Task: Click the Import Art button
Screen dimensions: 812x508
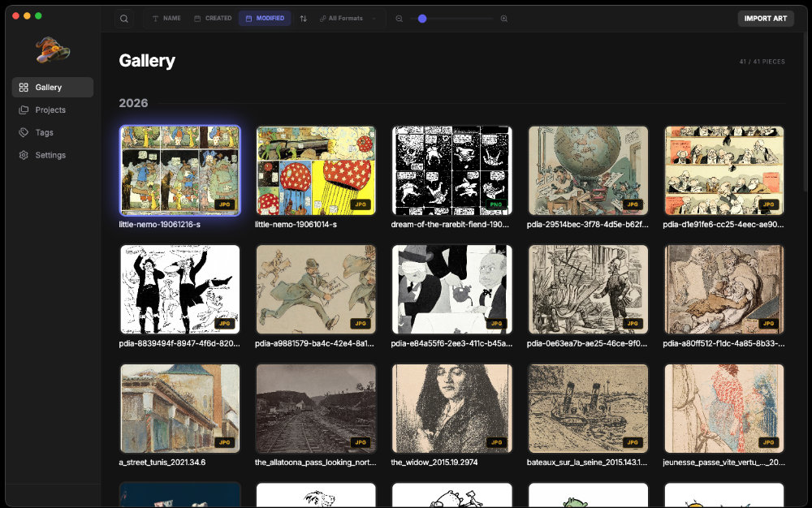Action: click(766, 19)
